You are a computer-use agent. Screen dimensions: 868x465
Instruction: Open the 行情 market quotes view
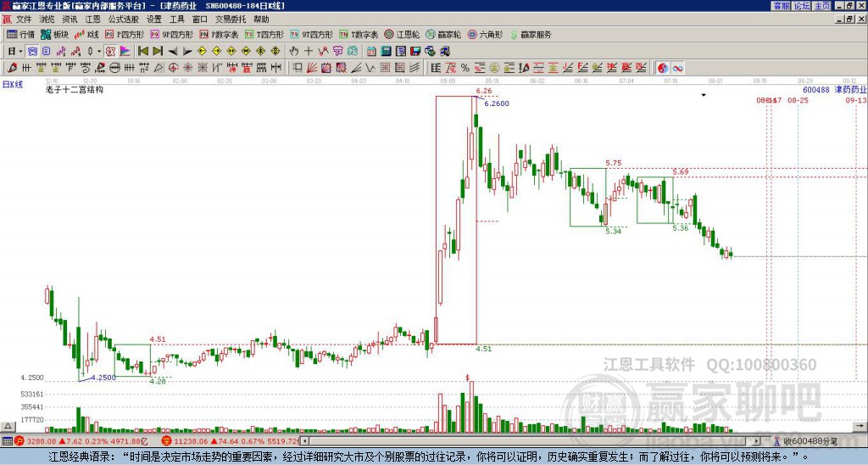pyautogui.click(x=20, y=34)
